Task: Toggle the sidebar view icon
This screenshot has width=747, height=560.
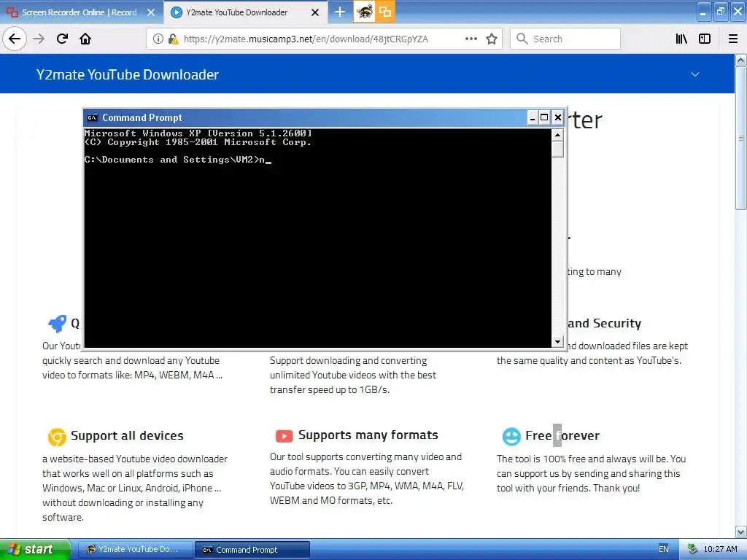Action: coord(705,39)
